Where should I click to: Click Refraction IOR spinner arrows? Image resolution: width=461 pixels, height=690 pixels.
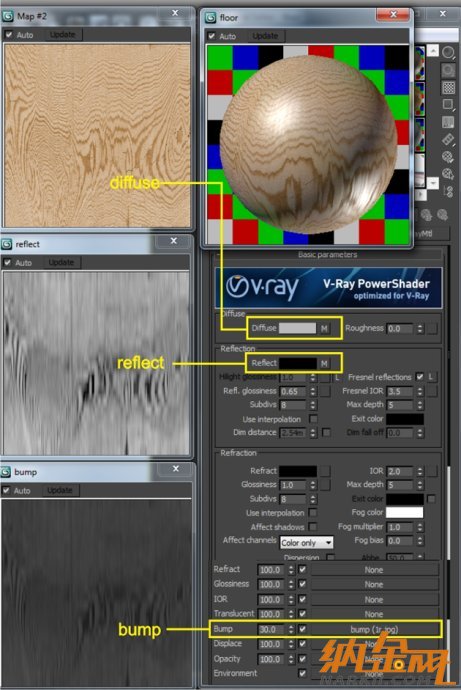coord(420,471)
